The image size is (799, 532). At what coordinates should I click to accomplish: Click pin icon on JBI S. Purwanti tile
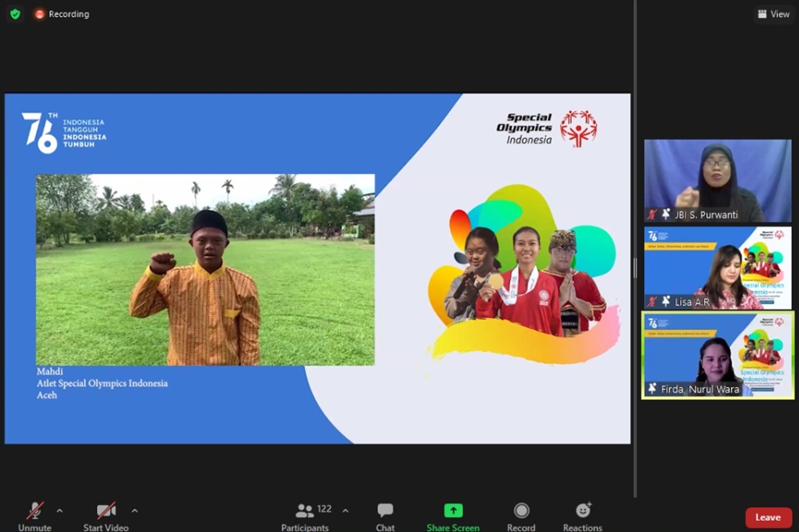[666, 214]
